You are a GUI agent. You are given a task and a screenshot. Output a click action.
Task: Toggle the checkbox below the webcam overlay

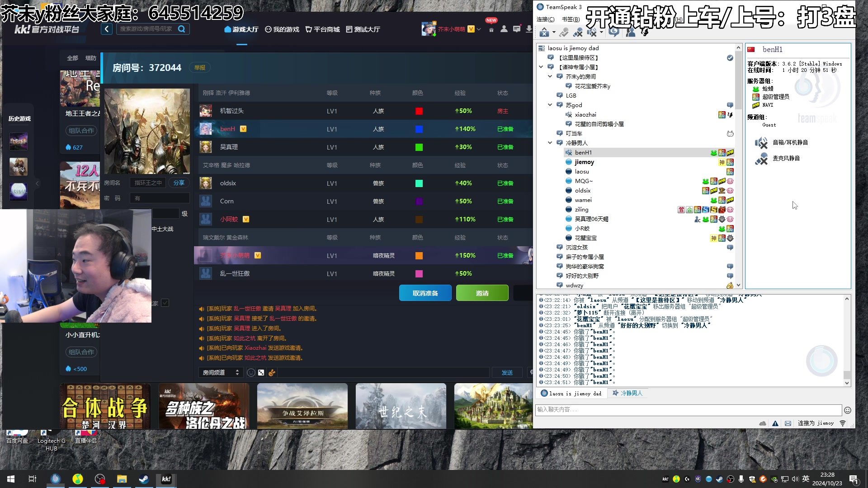coord(165,303)
